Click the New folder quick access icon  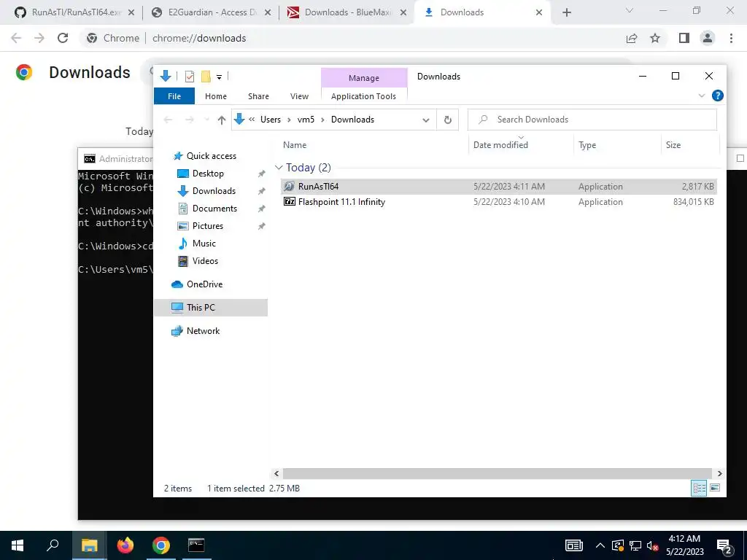[x=206, y=76]
